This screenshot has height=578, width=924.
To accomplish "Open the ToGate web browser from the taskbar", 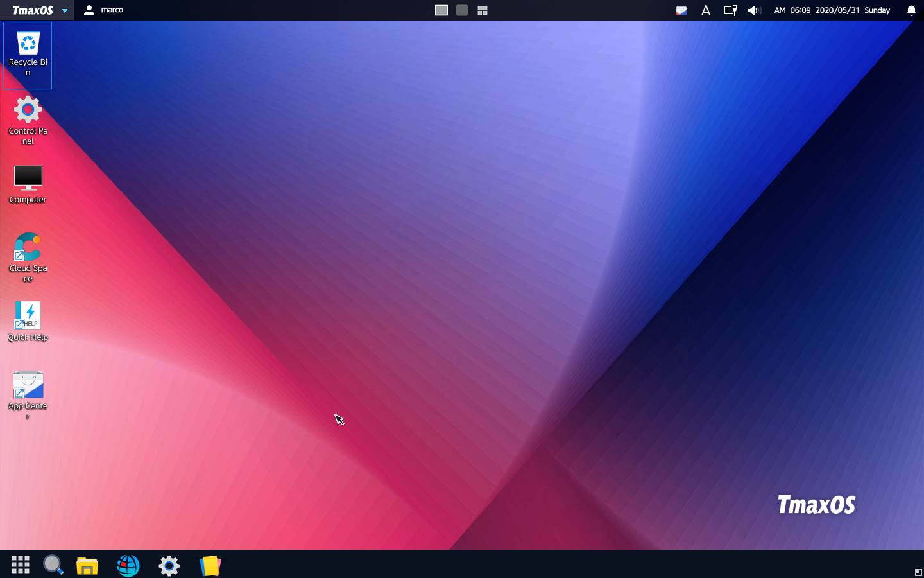I will (x=128, y=565).
